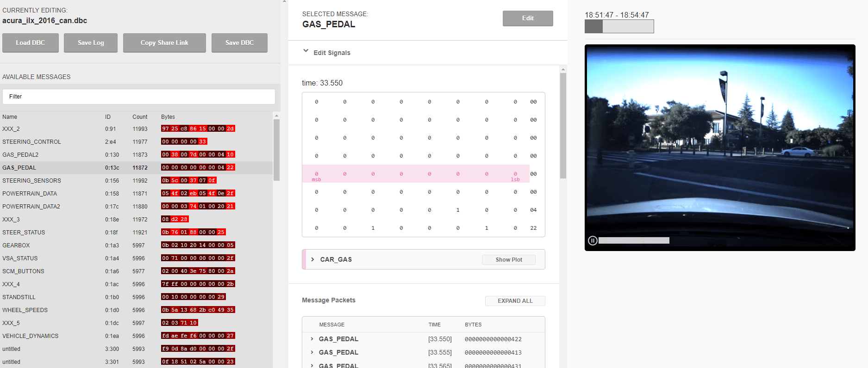
Task: Edit the selected GAS_PEDAL message
Action: click(x=528, y=18)
